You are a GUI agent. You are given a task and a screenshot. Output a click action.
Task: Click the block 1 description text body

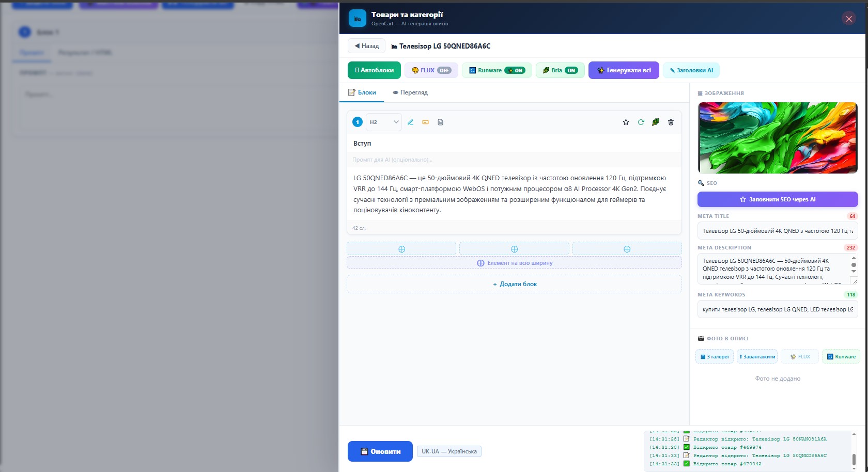pos(514,194)
